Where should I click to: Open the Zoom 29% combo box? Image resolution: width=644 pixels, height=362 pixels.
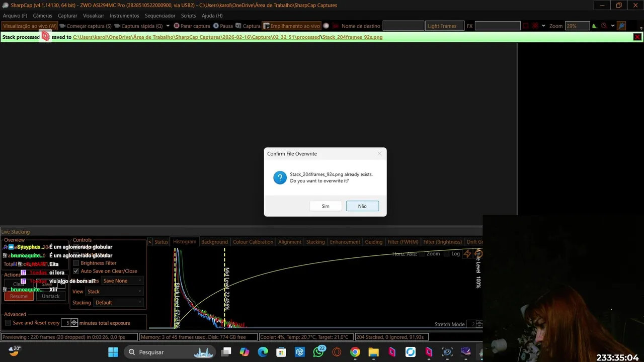tap(577, 26)
